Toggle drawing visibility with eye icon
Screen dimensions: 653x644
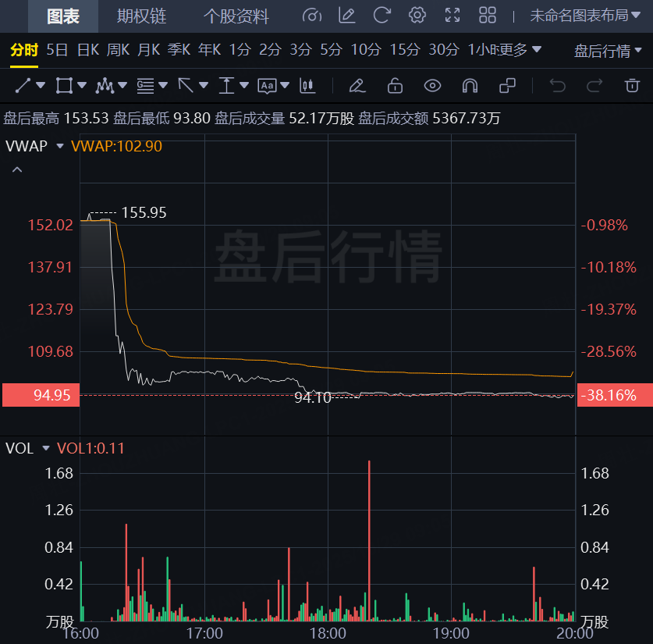pyautogui.click(x=432, y=85)
